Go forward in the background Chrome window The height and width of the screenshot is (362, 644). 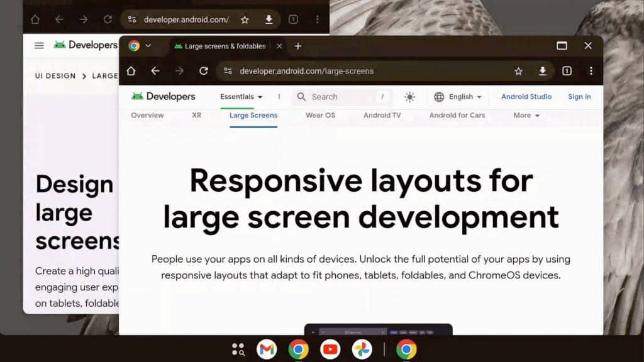tap(84, 19)
